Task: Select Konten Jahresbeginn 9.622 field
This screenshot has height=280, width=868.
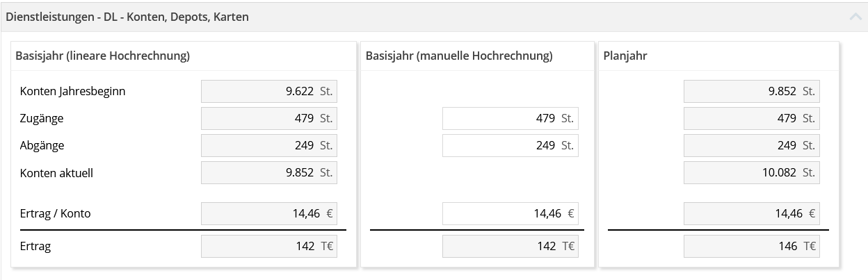Action: (x=269, y=91)
